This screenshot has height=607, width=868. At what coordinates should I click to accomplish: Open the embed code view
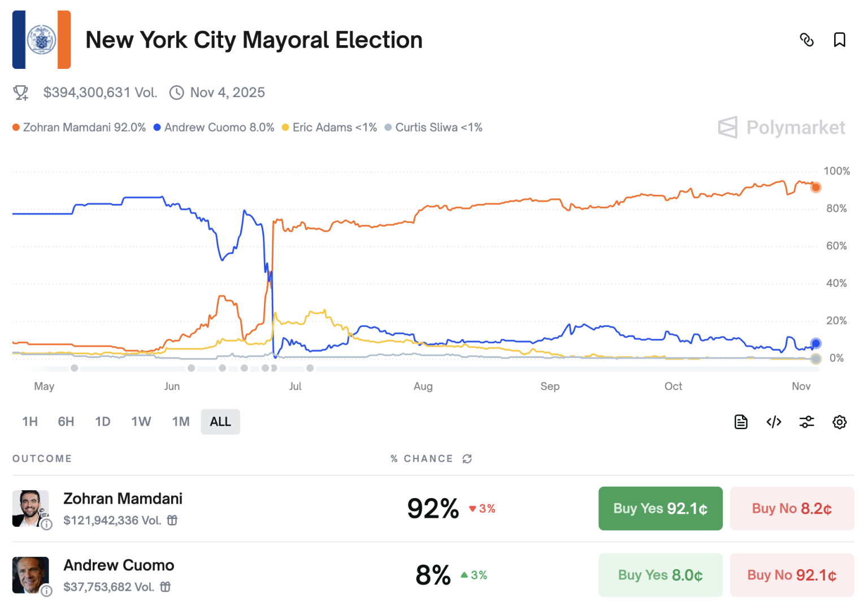tap(773, 421)
